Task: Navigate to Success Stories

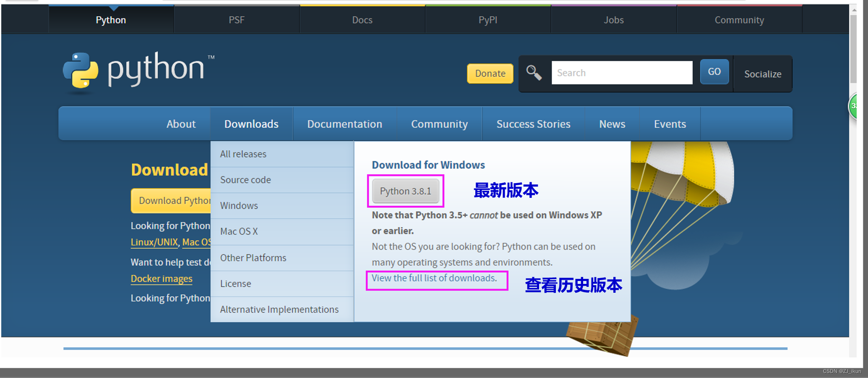Action: coord(533,123)
